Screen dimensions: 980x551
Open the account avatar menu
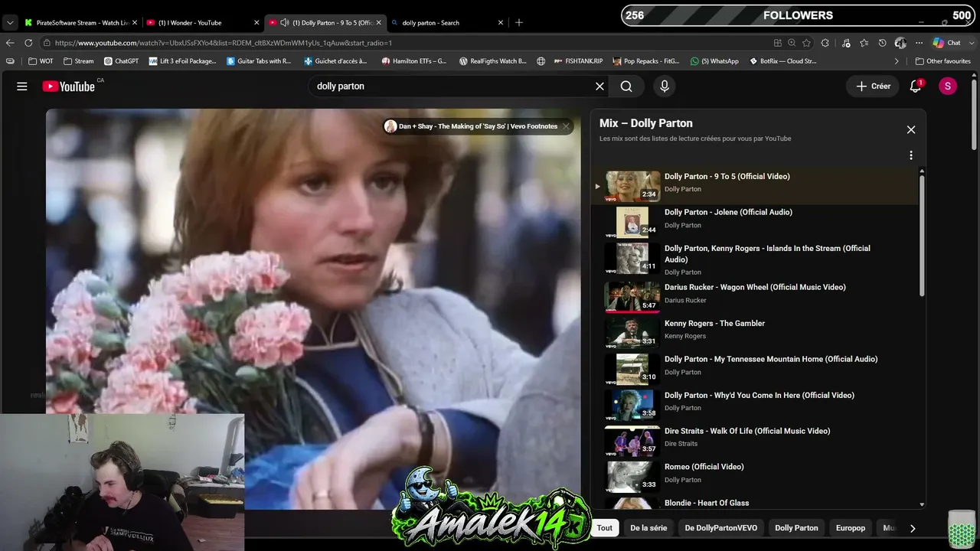pos(948,86)
